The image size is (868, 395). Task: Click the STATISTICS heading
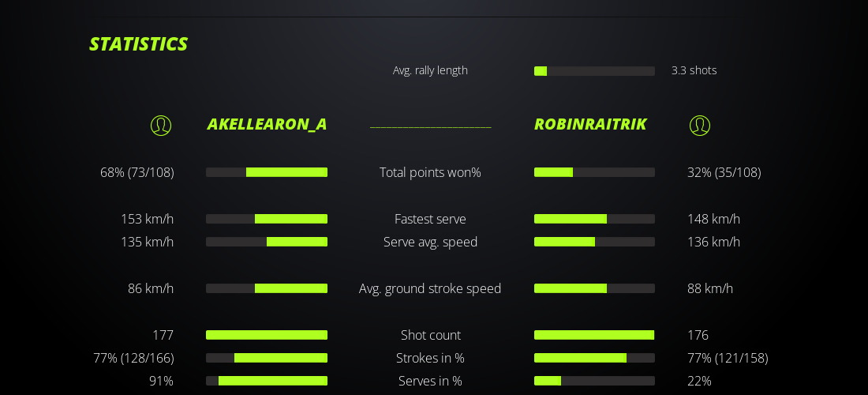(x=138, y=44)
